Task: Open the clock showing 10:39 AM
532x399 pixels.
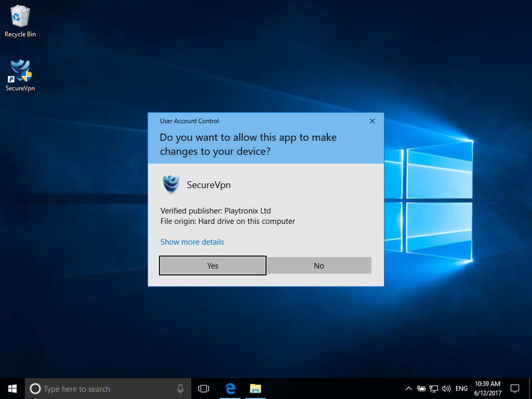Action: (488, 388)
